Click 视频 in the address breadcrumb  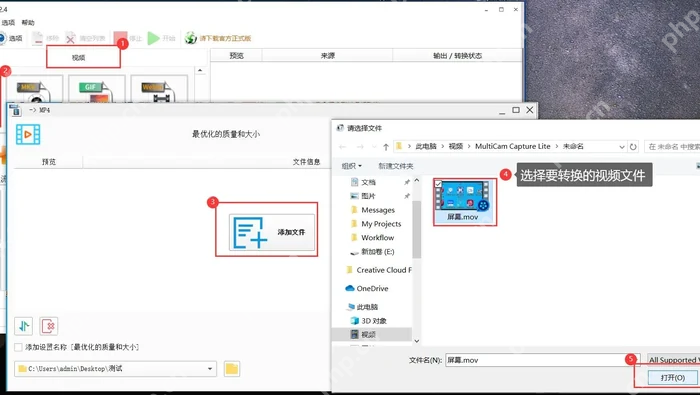[455, 146]
